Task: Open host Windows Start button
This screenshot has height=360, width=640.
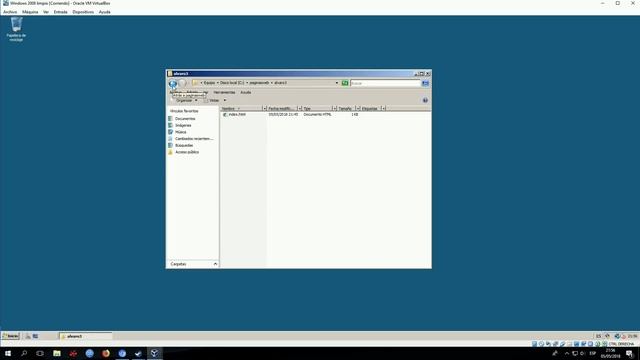Action: tap(8, 353)
